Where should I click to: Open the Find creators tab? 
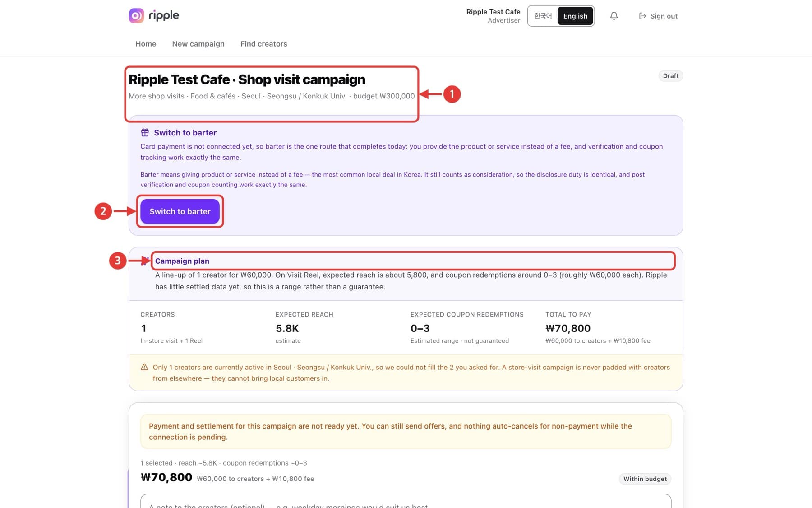tap(264, 44)
